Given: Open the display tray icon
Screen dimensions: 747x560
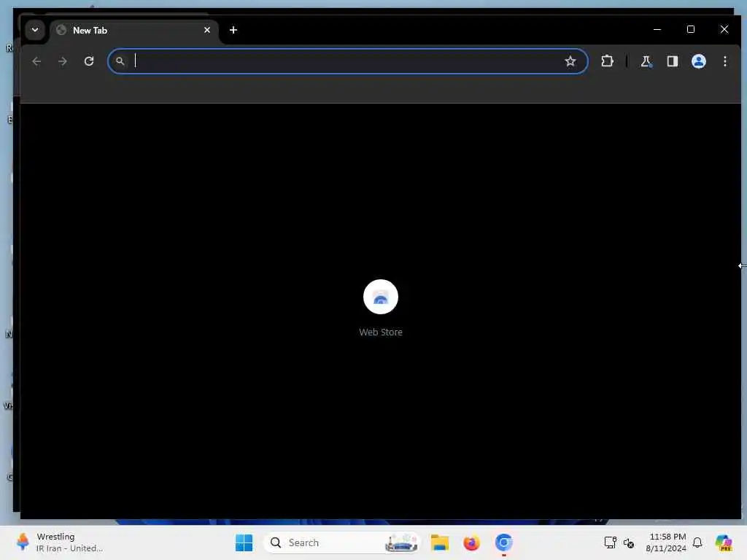Looking at the screenshot, I should pyautogui.click(x=611, y=542).
